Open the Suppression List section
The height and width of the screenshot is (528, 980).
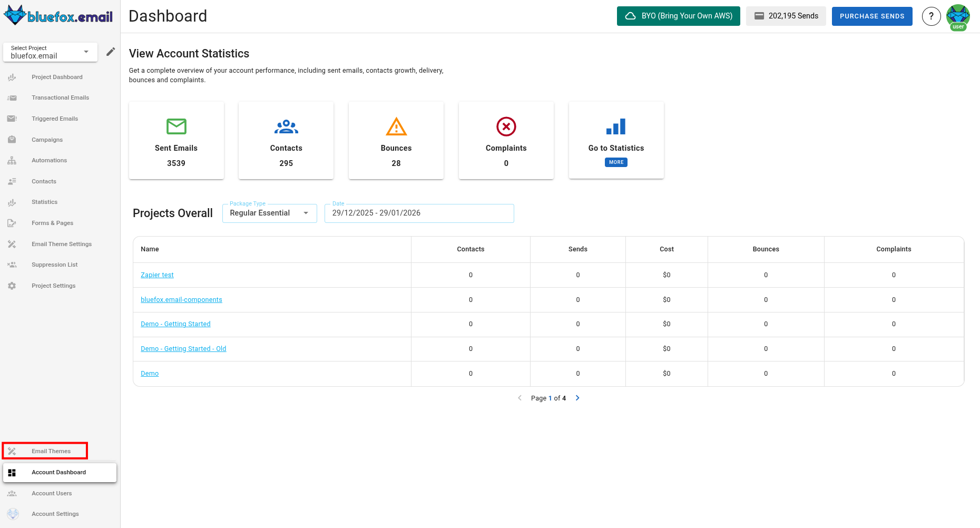coord(54,264)
